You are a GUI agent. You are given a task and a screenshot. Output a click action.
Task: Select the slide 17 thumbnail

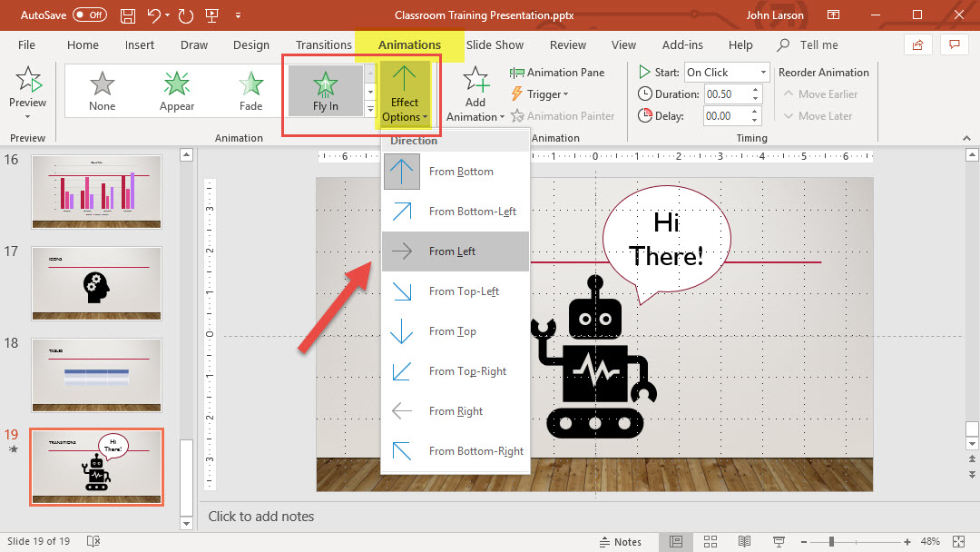pyautogui.click(x=96, y=283)
